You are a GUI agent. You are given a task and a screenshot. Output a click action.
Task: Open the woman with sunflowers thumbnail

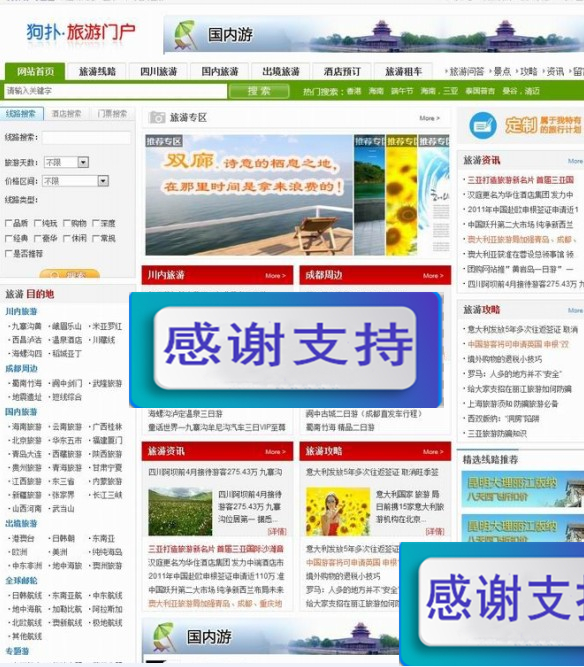pos(338,512)
